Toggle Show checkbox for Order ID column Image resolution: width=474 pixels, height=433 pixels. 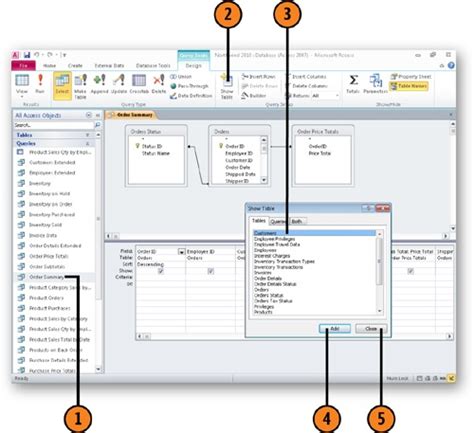coord(161,271)
